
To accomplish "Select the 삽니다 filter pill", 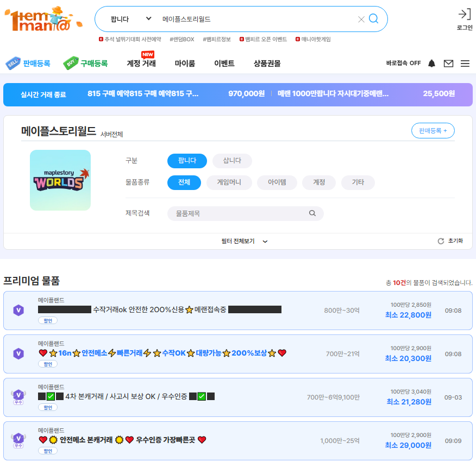I will pyautogui.click(x=232, y=161).
